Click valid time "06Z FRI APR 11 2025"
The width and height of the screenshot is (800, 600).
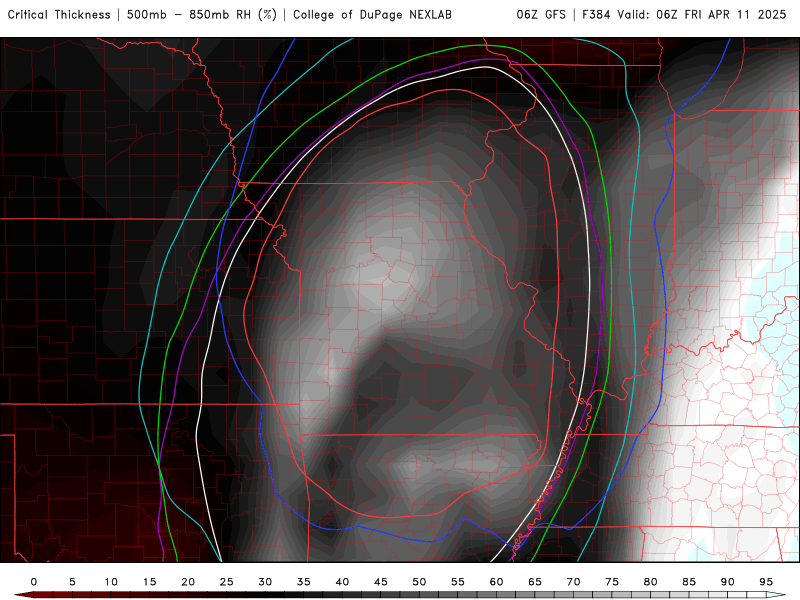point(721,15)
